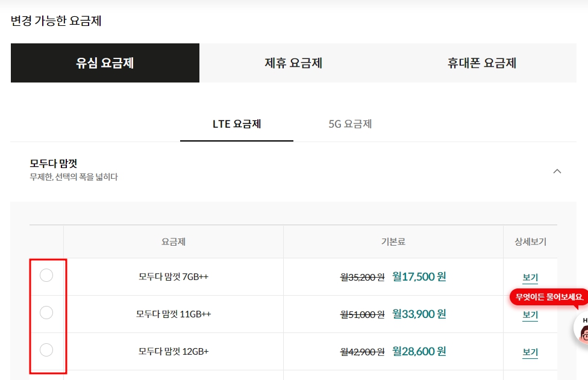Open the 5G 요금제 tab
Screen dimensions: 588x380
click(x=351, y=123)
